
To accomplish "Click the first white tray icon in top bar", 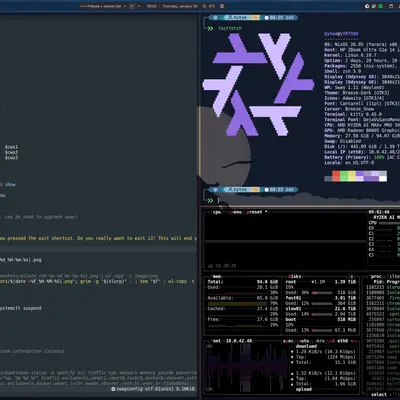I will pos(367,6).
